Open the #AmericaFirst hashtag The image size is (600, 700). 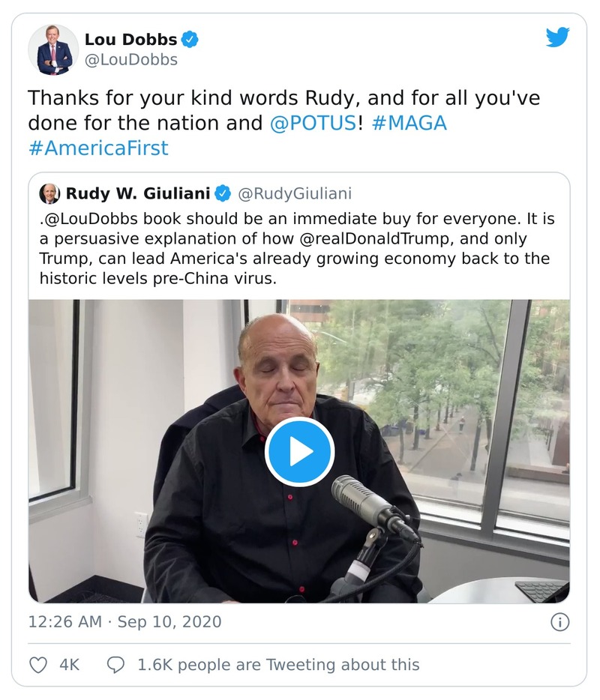98,148
